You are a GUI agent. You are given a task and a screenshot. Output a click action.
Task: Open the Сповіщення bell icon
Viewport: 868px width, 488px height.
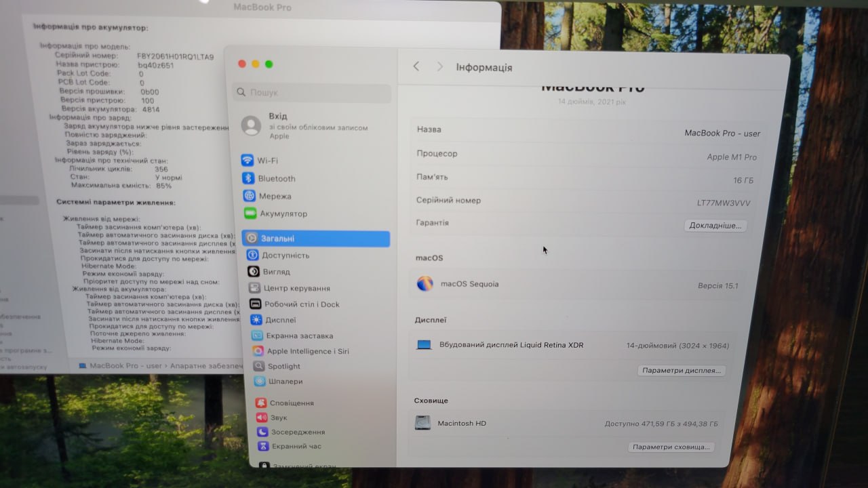tap(261, 403)
